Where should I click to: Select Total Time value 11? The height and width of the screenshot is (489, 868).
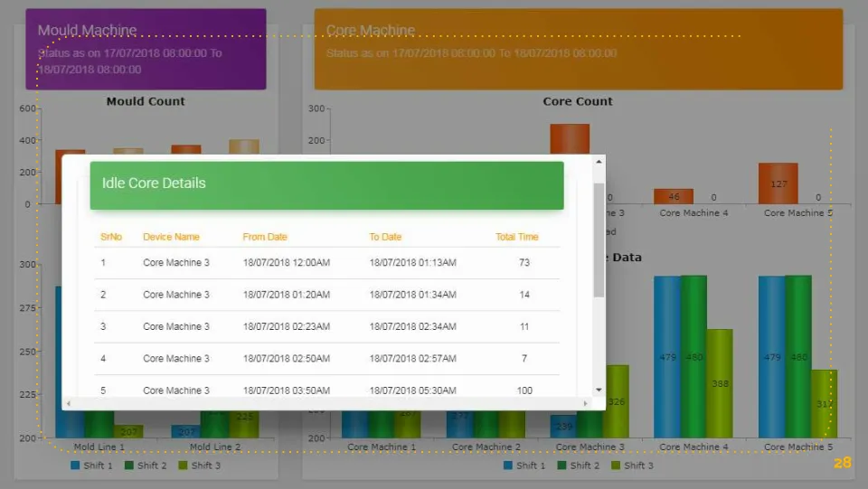[524, 327]
